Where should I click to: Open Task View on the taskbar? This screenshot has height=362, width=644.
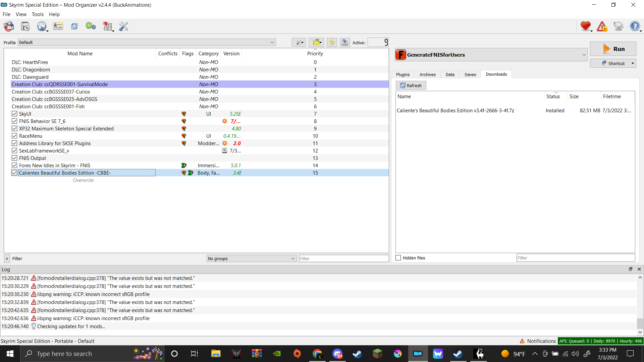click(195, 354)
